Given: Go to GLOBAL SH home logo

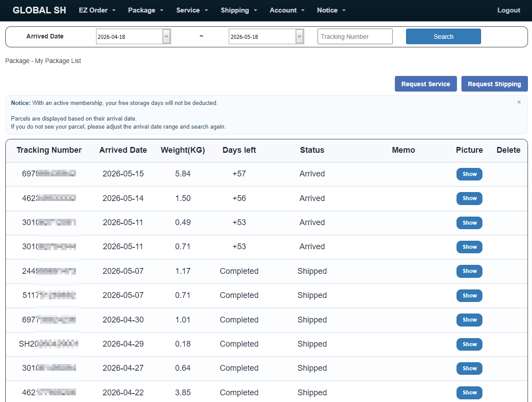Looking at the screenshot, I should click(39, 10).
